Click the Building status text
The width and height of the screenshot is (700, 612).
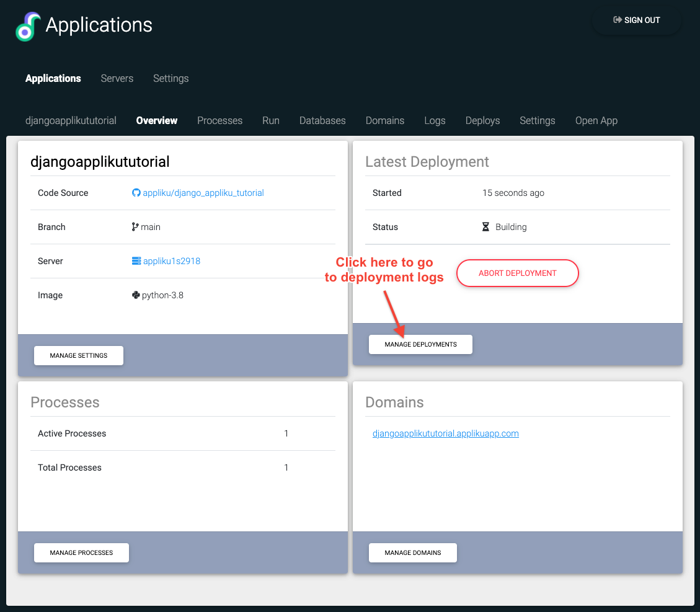point(511,227)
